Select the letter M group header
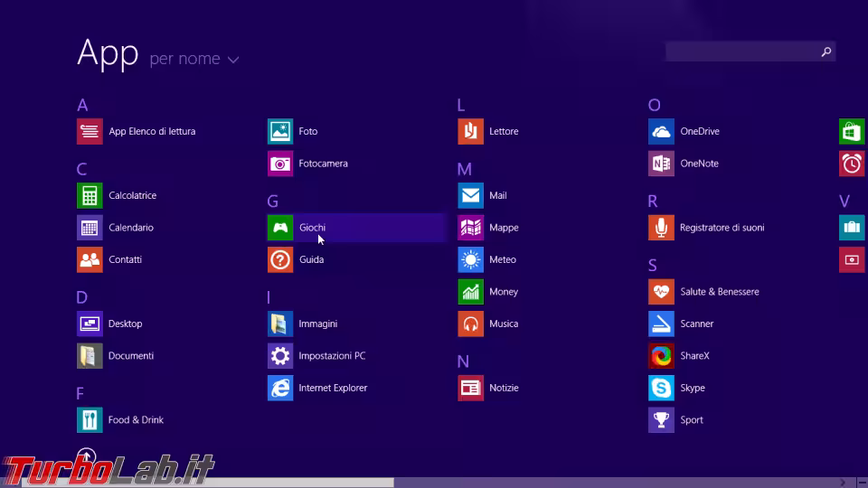Viewport: 868px width, 488px height. (465, 169)
